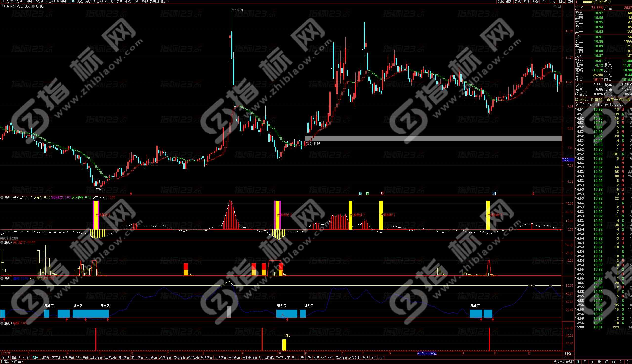Click the settings circle icon next to 庄影3
The image size is (632, 364).
[2, 278]
